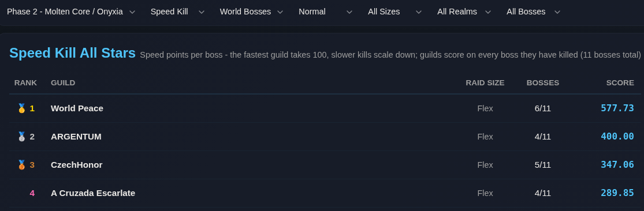
Task: Select the ARGENTUM guild row
Action: (325, 137)
